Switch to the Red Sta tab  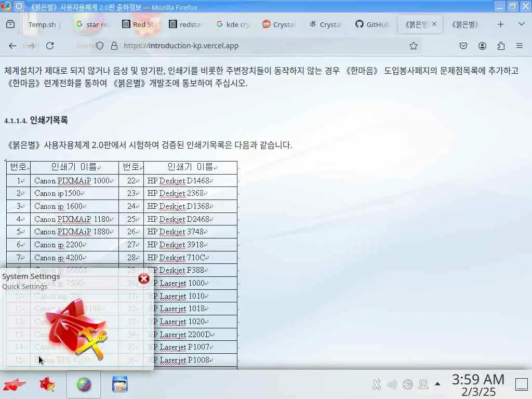pos(140,24)
